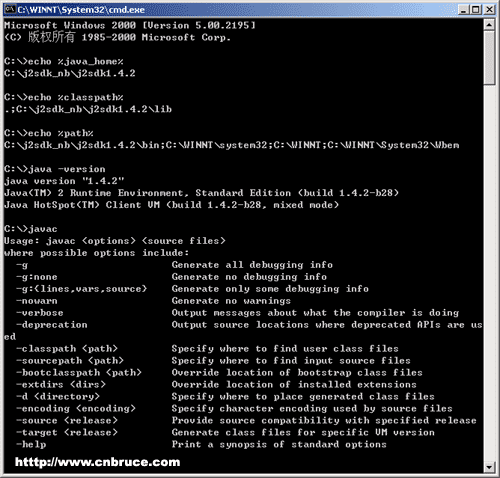Click the description 'Generate no warnings'

tap(231, 301)
